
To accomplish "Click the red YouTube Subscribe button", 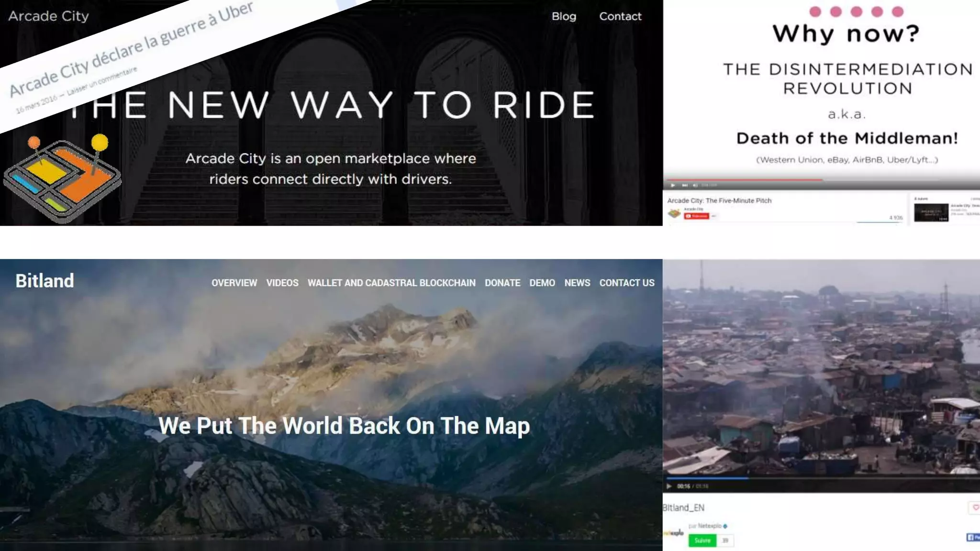I will tap(696, 216).
